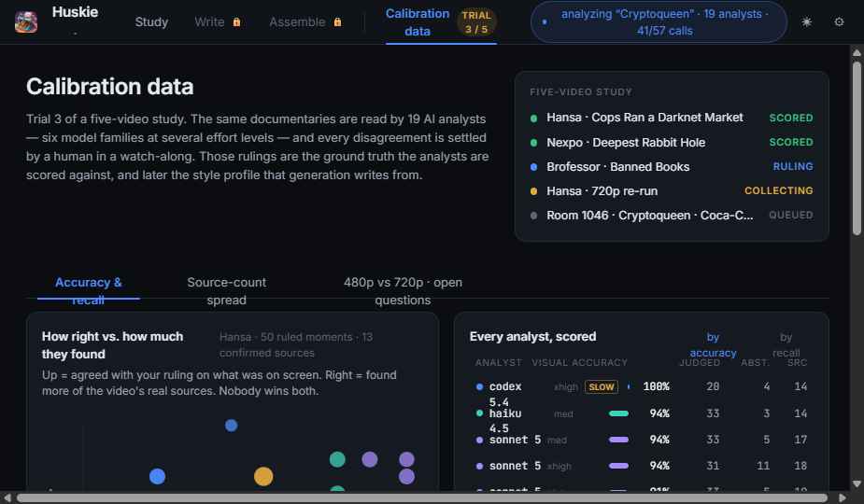Screen dimensions: 864x504
Task: Click the QUEUED status label
Action: 791,215
